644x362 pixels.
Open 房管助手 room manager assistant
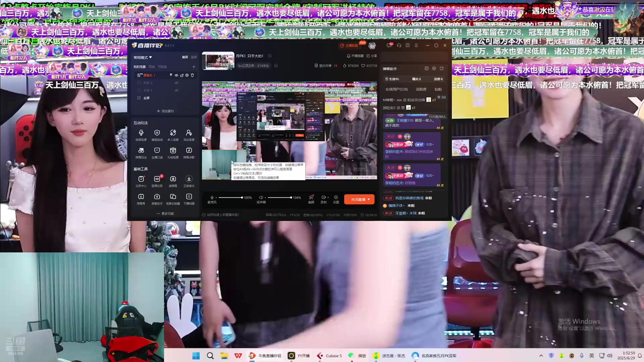tap(157, 199)
